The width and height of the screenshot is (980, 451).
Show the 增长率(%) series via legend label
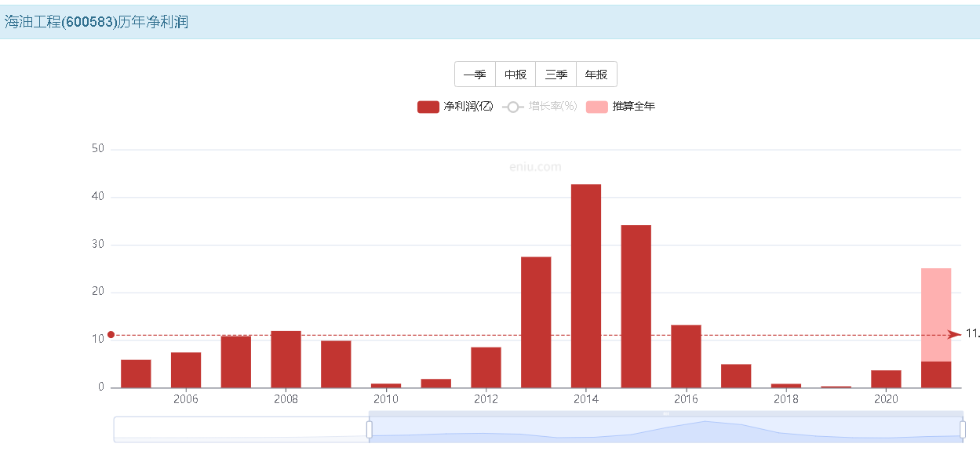(552, 107)
